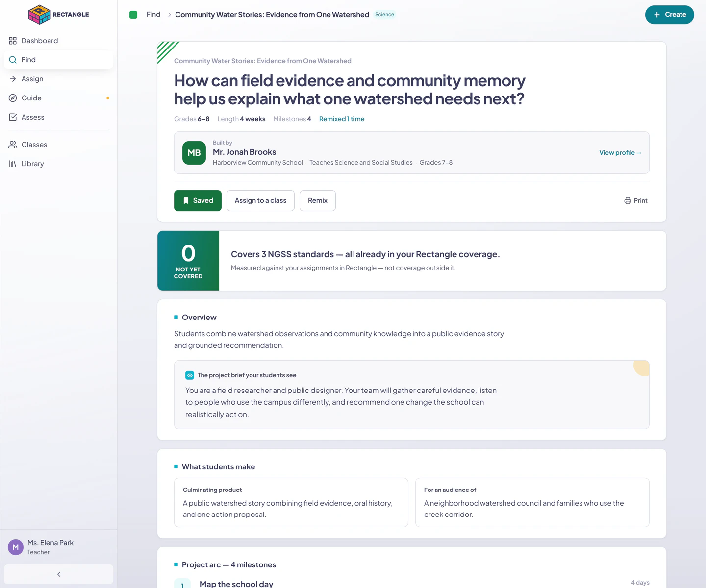Toggle the Saved bookmark button
This screenshot has height=588, width=706.
click(x=198, y=201)
